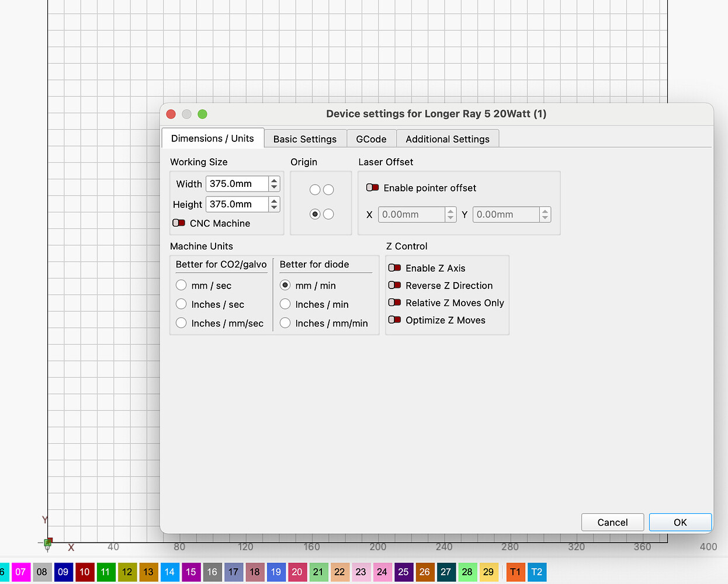Click the green zoom window button
This screenshot has height=584, width=728.
pyautogui.click(x=202, y=114)
